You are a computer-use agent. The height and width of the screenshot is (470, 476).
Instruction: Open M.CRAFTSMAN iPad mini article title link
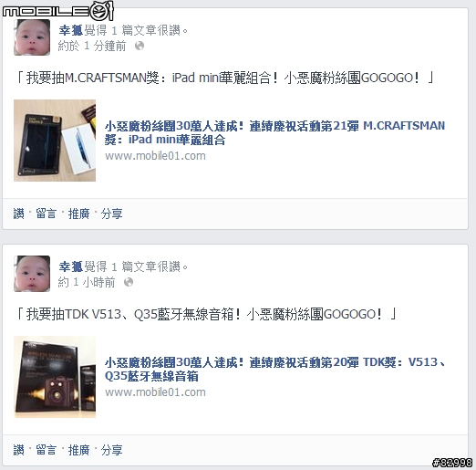[x=274, y=132]
